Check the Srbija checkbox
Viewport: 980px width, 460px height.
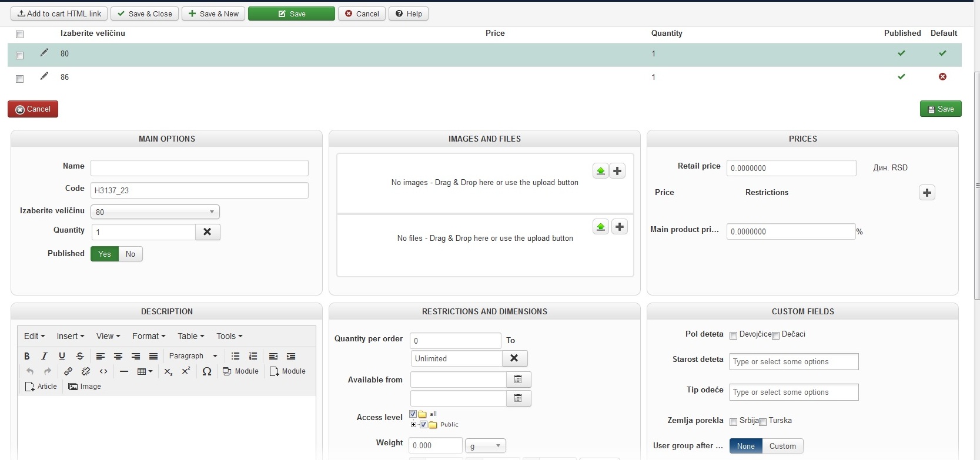[733, 422]
